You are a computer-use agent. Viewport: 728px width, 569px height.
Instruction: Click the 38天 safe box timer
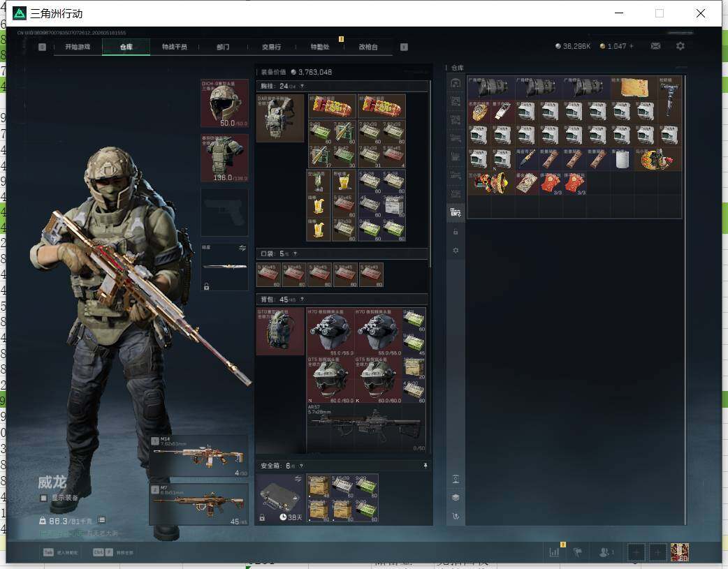291,517
